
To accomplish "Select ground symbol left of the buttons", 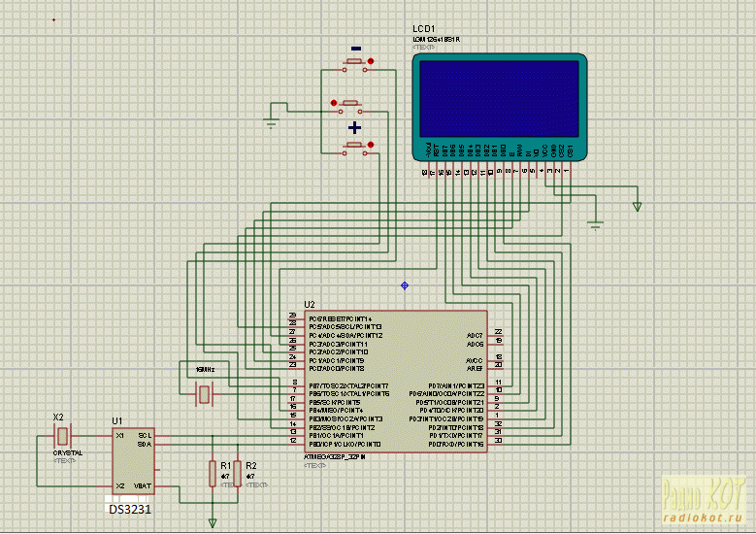I will coord(271,122).
